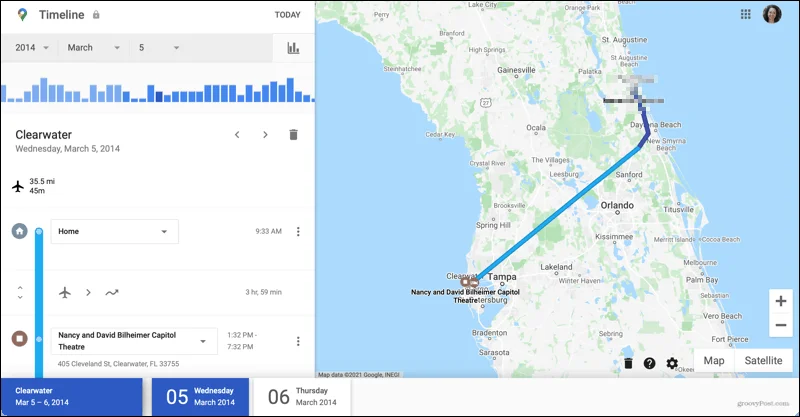The image size is (800, 417).
Task: Expand the trip segment up-down arrows
Action: 20,292
